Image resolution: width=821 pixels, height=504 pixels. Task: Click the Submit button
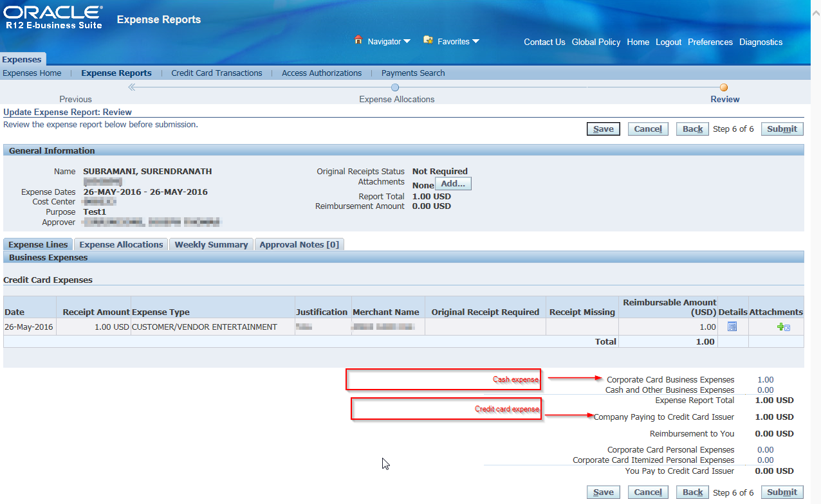pos(782,129)
